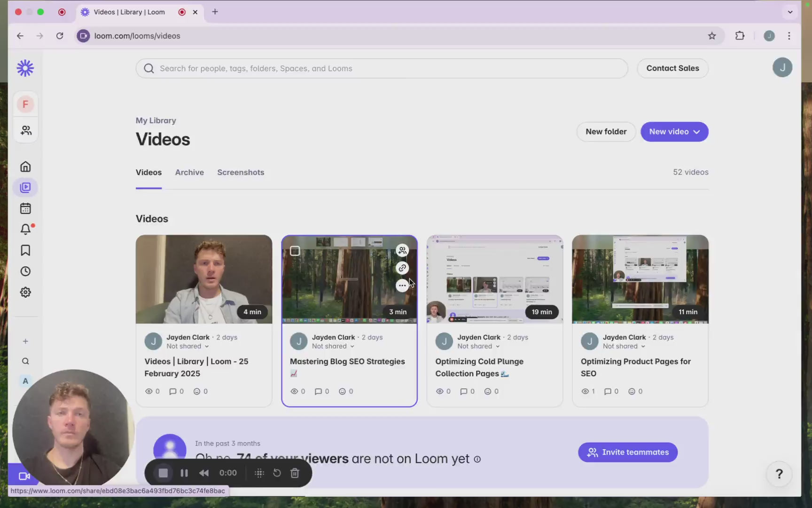Open the Meetings calendar icon in sidebar

coord(25,208)
